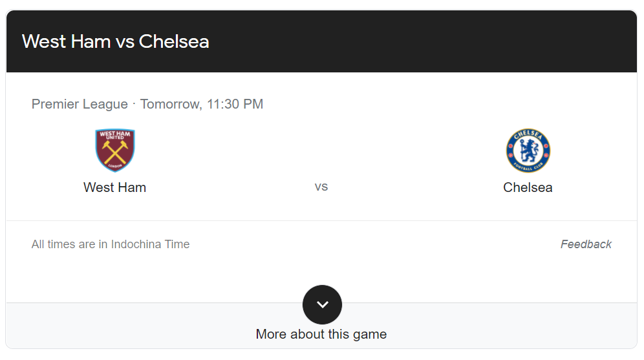Expand the card using the round chevron button

click(322, 304)
